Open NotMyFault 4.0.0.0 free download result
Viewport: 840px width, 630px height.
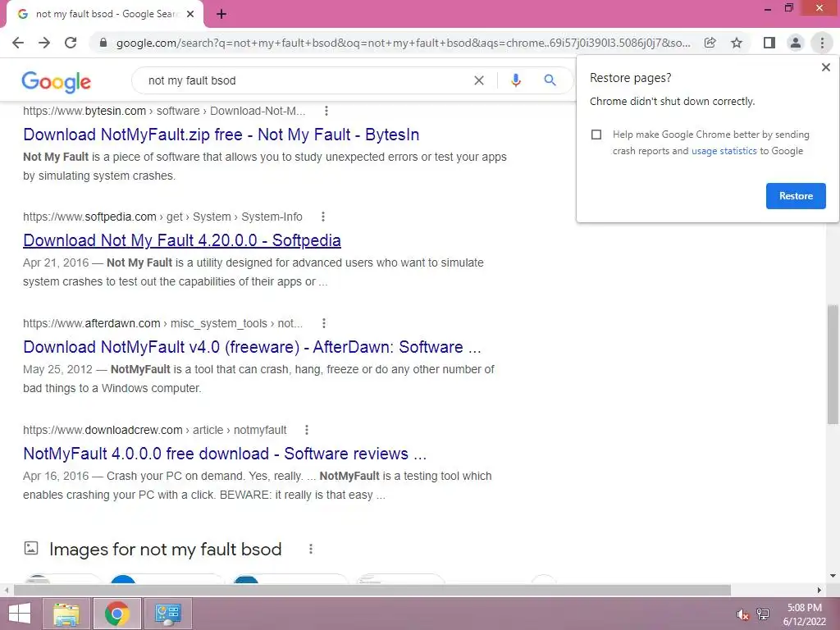[x=225, y=454]
